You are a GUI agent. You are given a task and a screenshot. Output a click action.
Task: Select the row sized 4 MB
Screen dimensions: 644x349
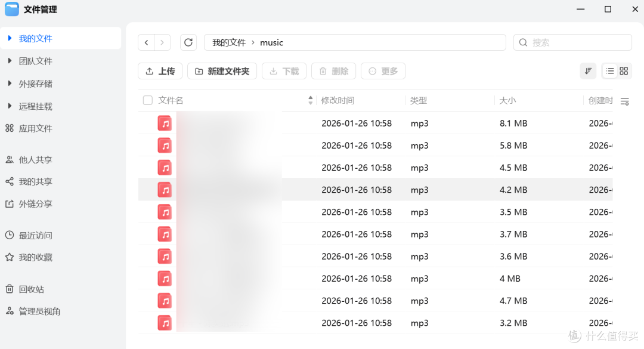pos(376,279)
